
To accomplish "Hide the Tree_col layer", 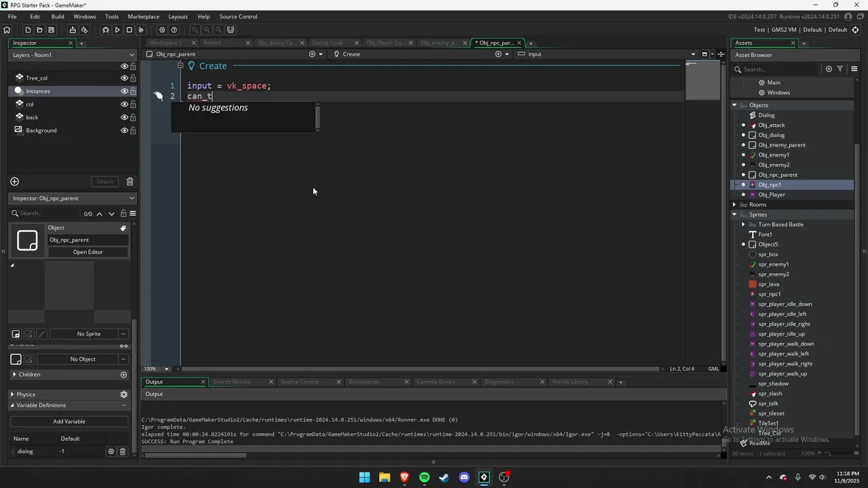I will (124, 78).
